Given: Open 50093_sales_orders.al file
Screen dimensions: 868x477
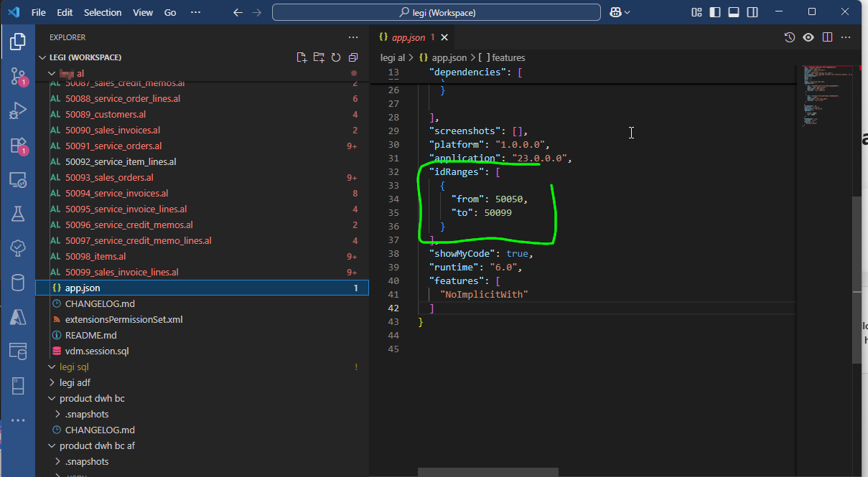Looking at the screenshot, I should tap(109, 177).
